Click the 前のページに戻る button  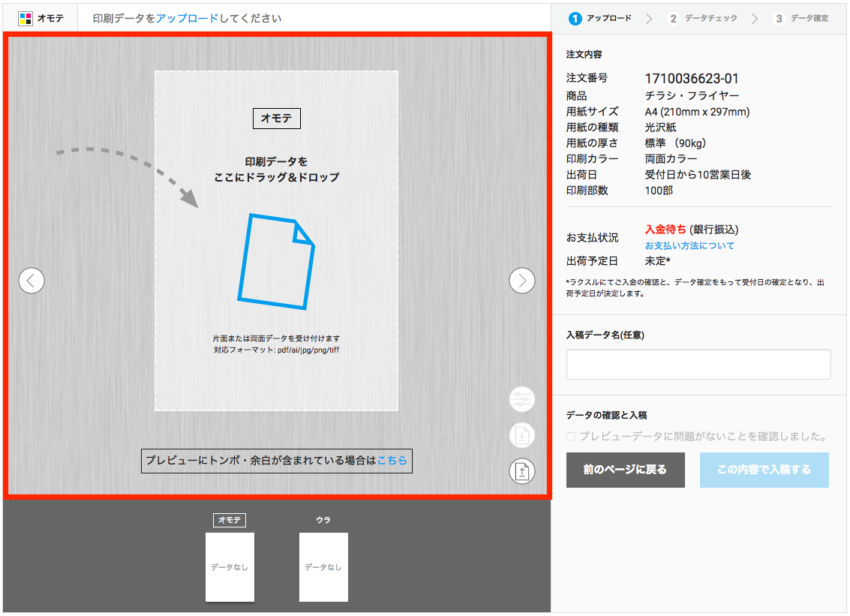point(625,470)
